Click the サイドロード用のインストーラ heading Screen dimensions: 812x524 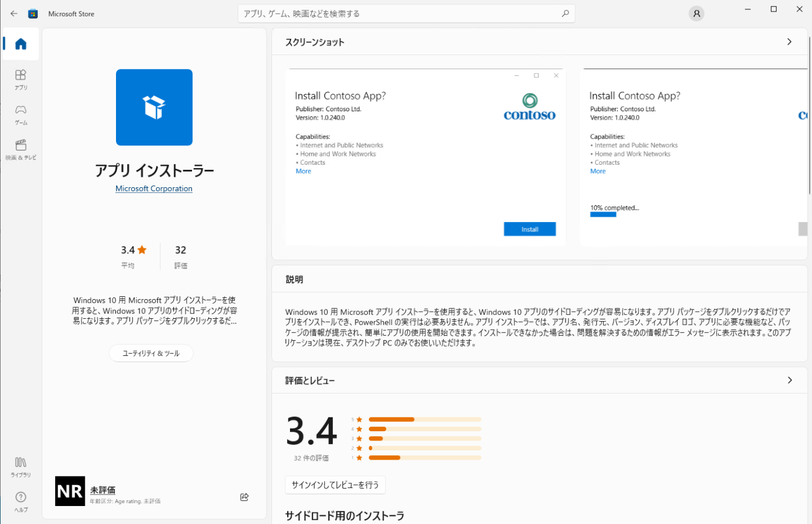point(345,516)
